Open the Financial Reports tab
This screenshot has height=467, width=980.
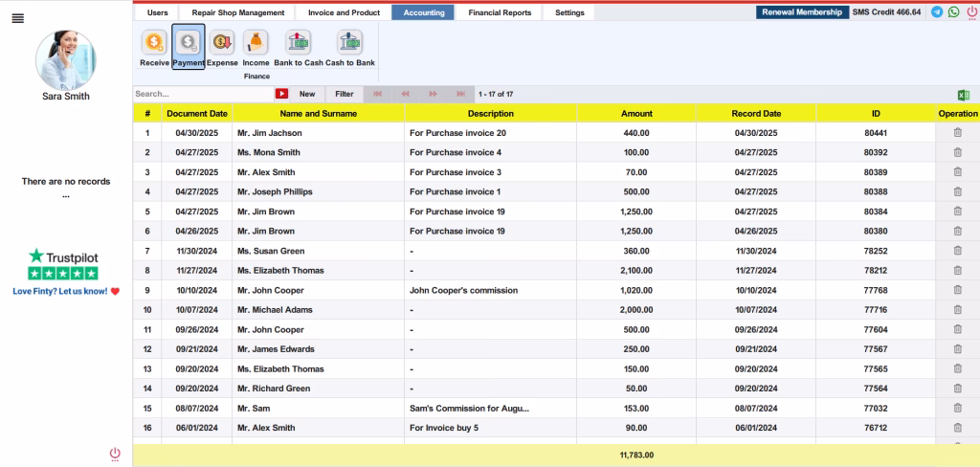(x=500, y=12)
